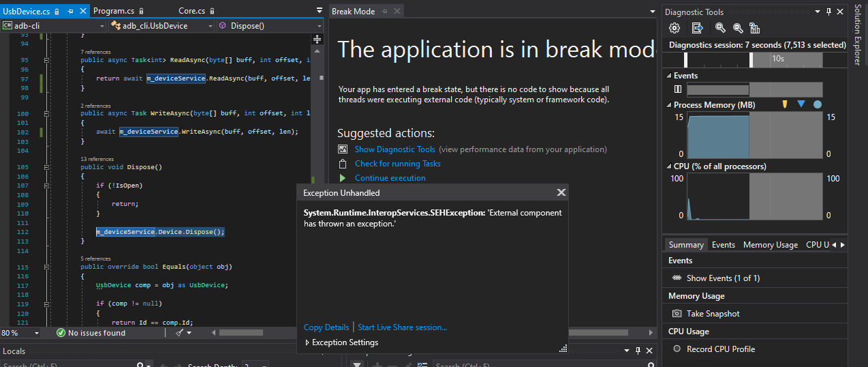This screenshot has height=367, width=868.
Task: Open Diagnostic Tools window options dropdown arrow
Action: [818, 12]
